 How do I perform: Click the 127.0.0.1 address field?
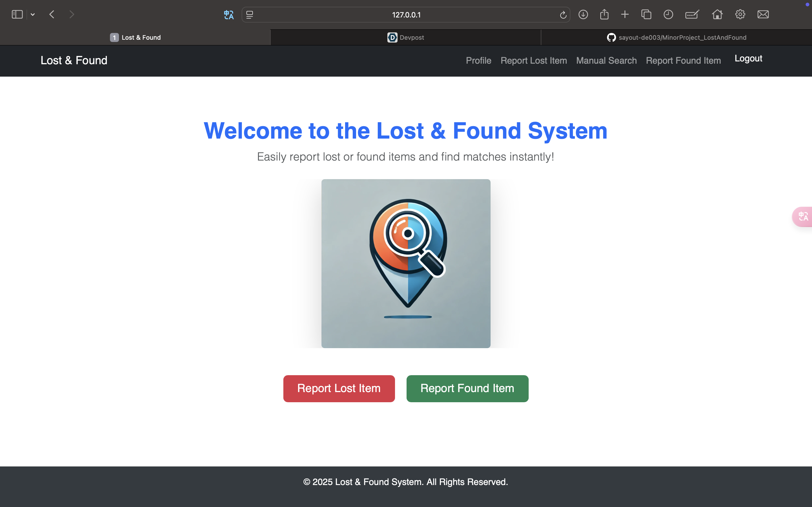click(406, 15)
